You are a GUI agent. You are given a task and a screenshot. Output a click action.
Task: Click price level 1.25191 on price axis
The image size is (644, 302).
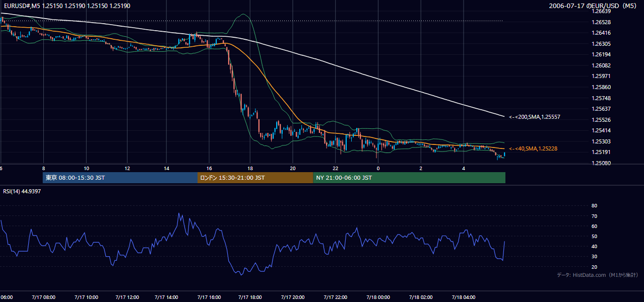[602, 152]
